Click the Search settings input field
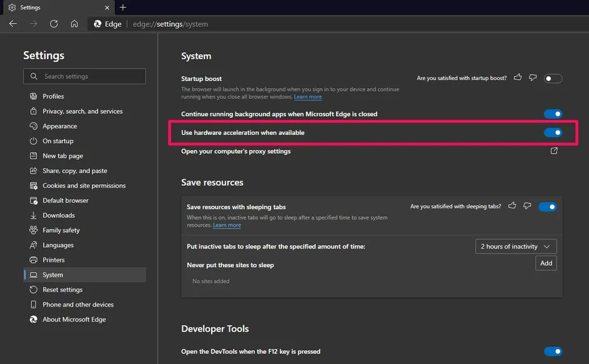 [85, 76]
